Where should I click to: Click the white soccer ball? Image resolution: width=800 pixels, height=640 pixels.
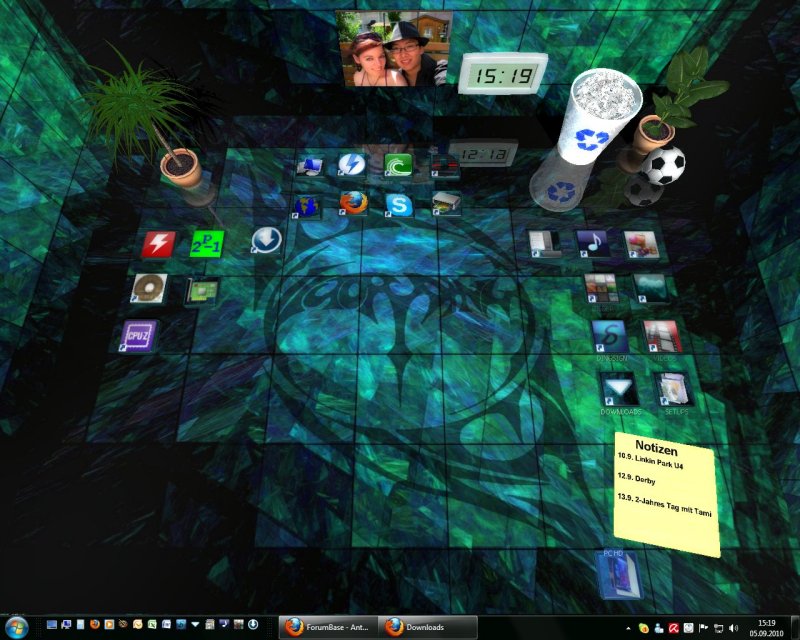click(x=663, y=165)
